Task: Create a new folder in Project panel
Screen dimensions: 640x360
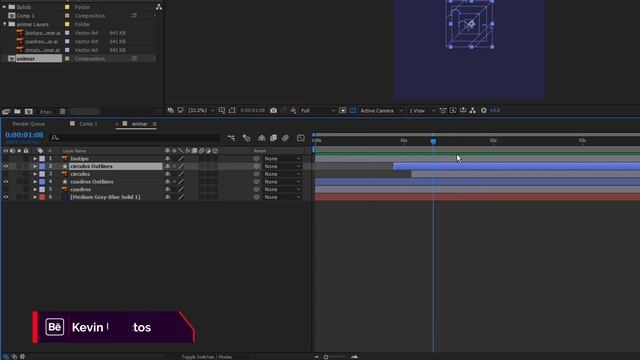Action: tap(18, 111)
